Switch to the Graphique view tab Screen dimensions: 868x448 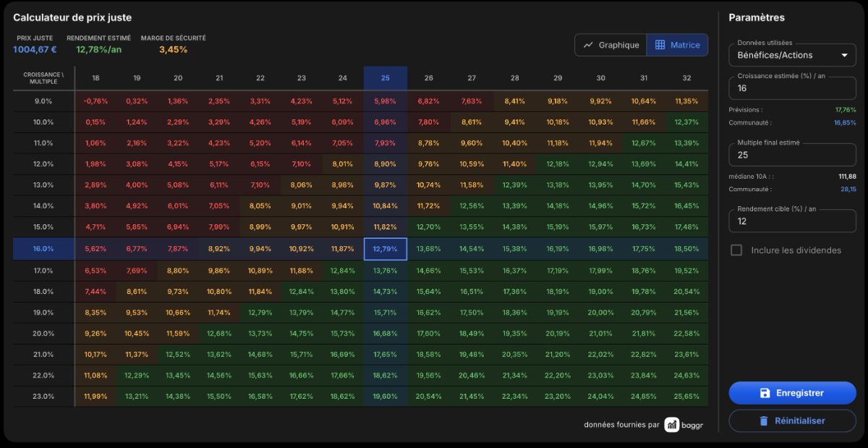point(610,45)
